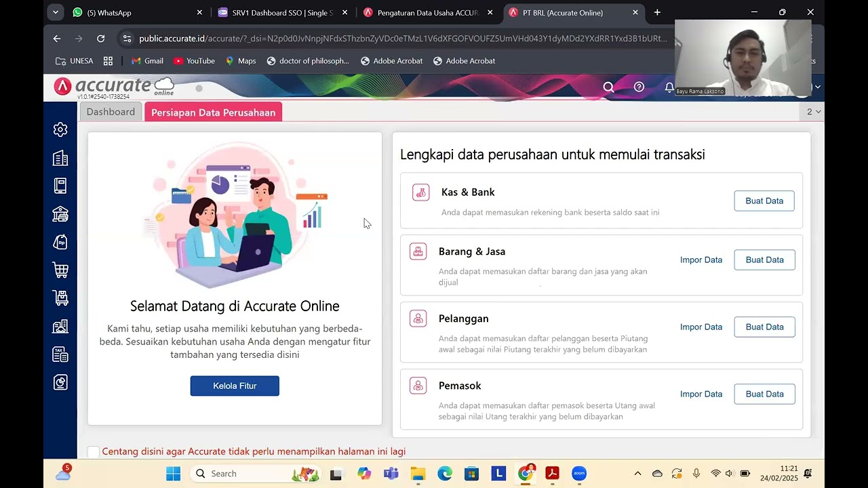This screenshot has width=868, height=488.
Task: Click the Barang & Jasa card icon
Action: (x=418, y=251)
